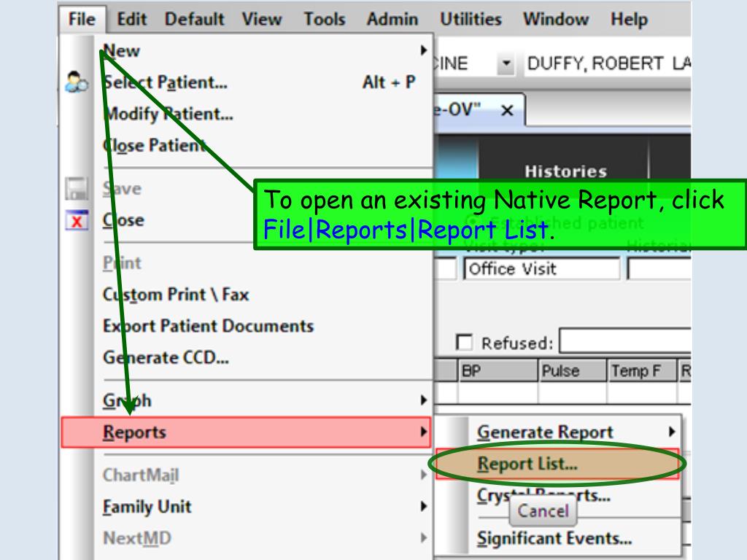This screenshot has width=747, height=560.
Task: Click the Pulse column header
Action: pos(572,370)
